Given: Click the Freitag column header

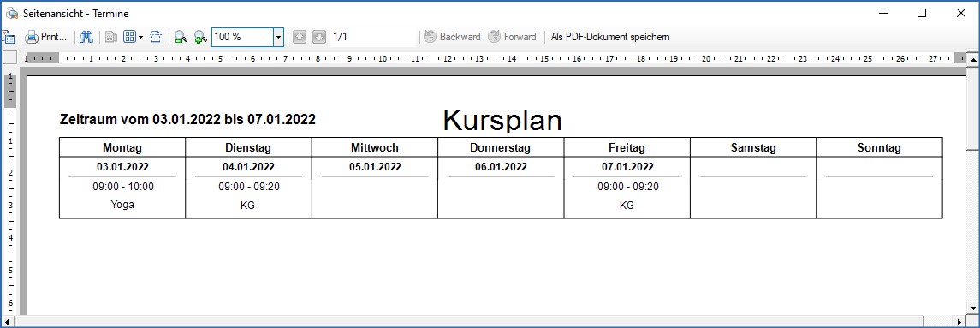Looking at the screenshot, I should [x=627, y=147].
